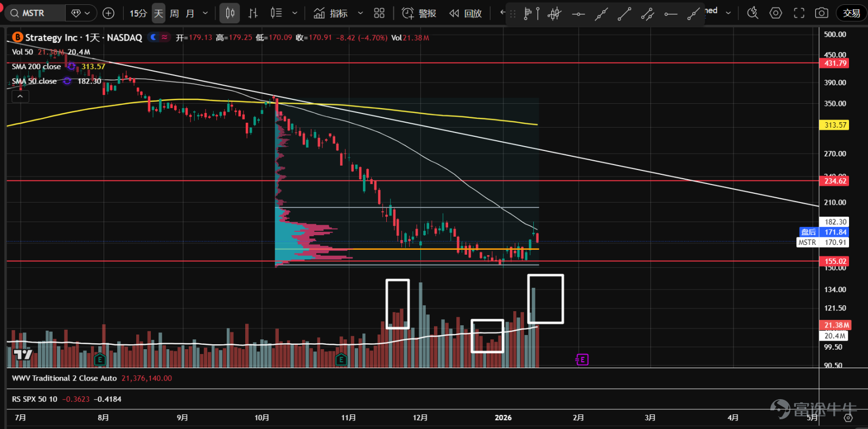Screen dimensions: 868x429
Task: Click the refresh icon beside SMA 200
Action: pos(72,66)
